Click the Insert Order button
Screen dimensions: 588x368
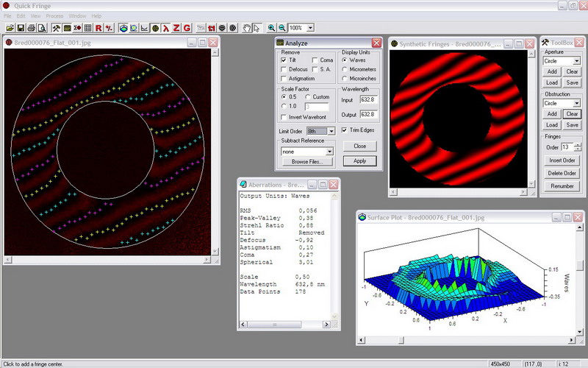(562, 160)
